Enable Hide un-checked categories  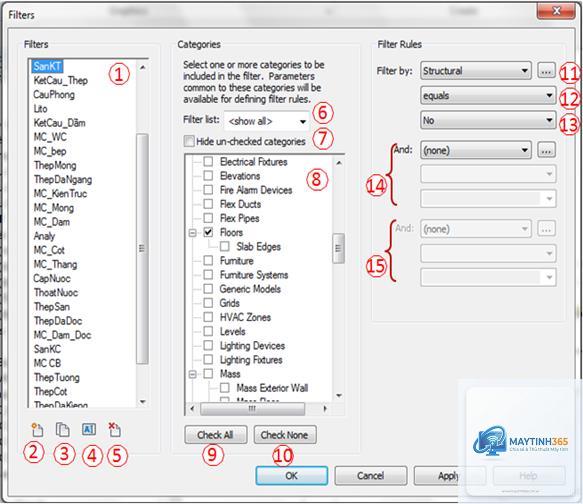(189, 141)
